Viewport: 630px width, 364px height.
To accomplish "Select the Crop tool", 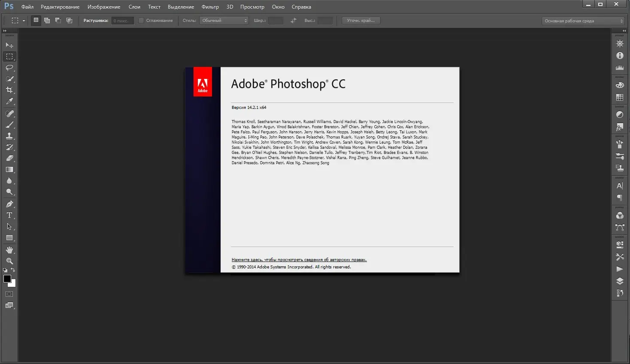I will point(9,90).
